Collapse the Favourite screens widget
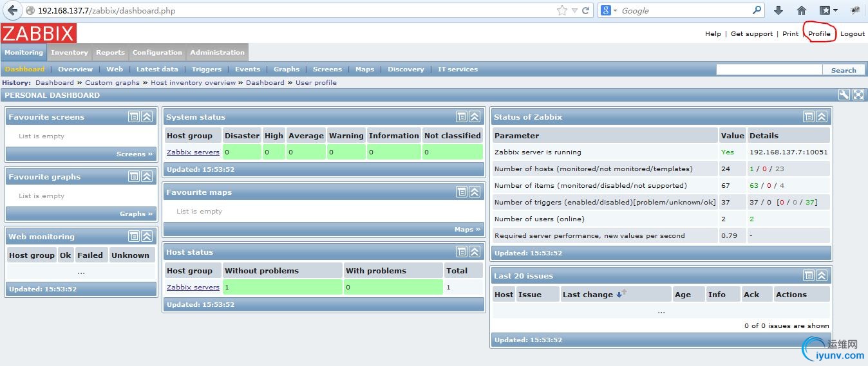This screenshot has height=366, width=868. (x=147, y=116)
